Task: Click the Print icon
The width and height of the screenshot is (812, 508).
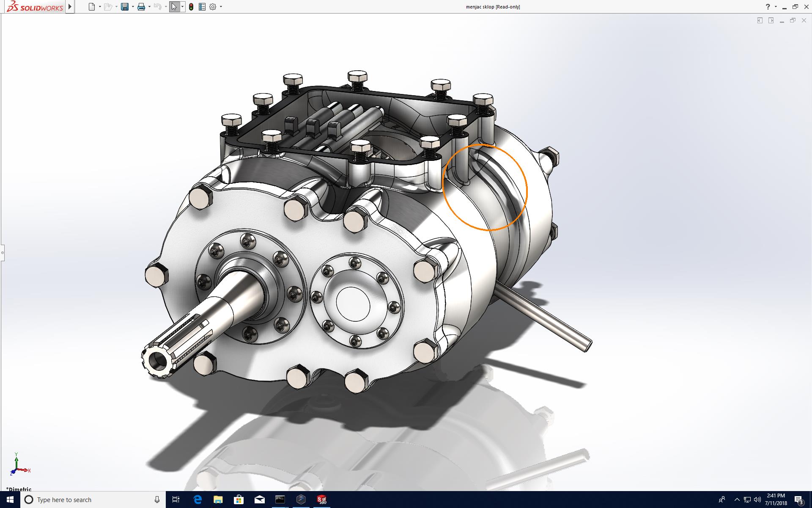Action: click(x=141, y=7)
